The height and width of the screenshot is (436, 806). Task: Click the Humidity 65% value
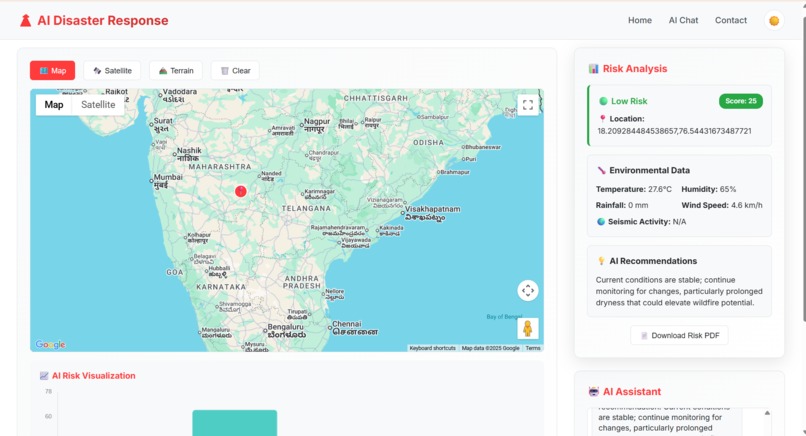click(728, 189)
